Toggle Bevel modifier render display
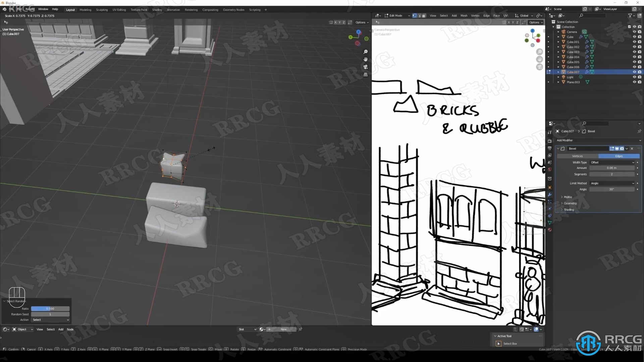Image resolution: width=644 pixels, height=362 pixels. coord(622,148)
